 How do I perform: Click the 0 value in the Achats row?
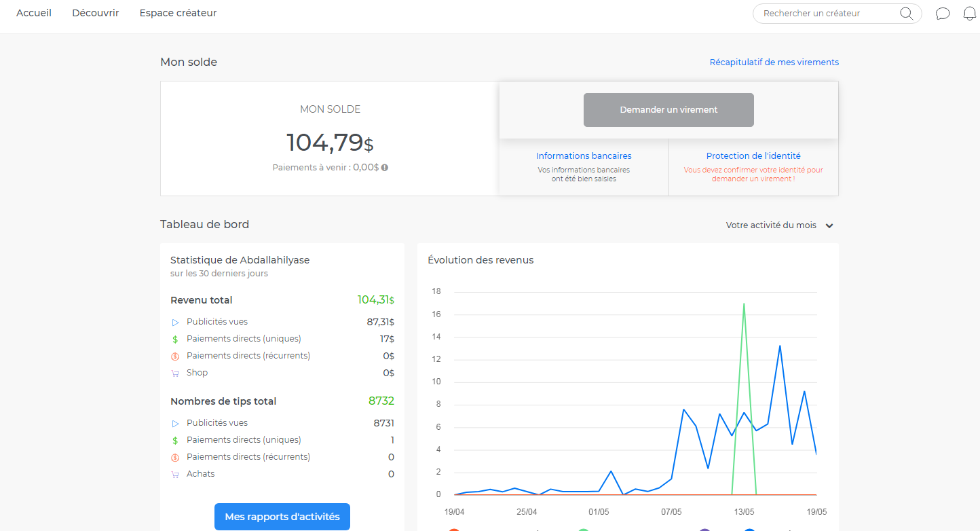click(391, 474)
